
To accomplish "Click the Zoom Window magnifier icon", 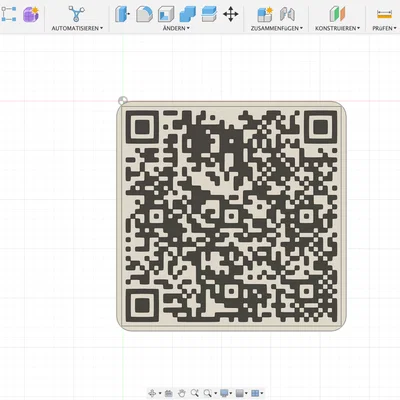I will 208,393.
